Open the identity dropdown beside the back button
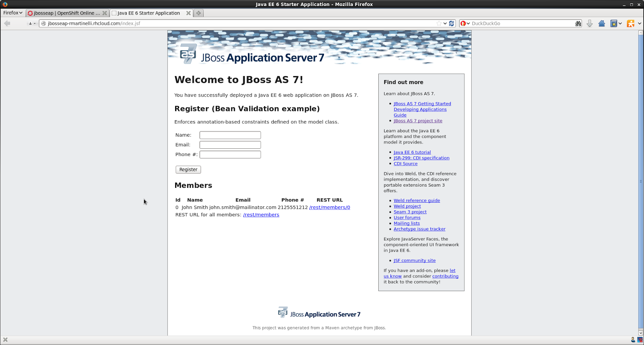This screenshot has width=644, height=345. [32, 23]
